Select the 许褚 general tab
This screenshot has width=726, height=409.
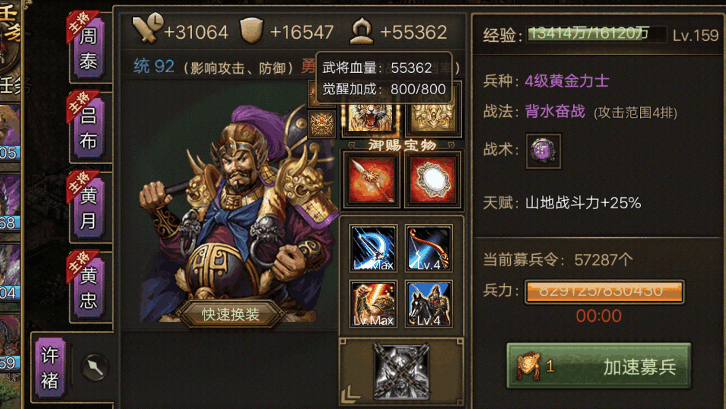pos(50,368)
